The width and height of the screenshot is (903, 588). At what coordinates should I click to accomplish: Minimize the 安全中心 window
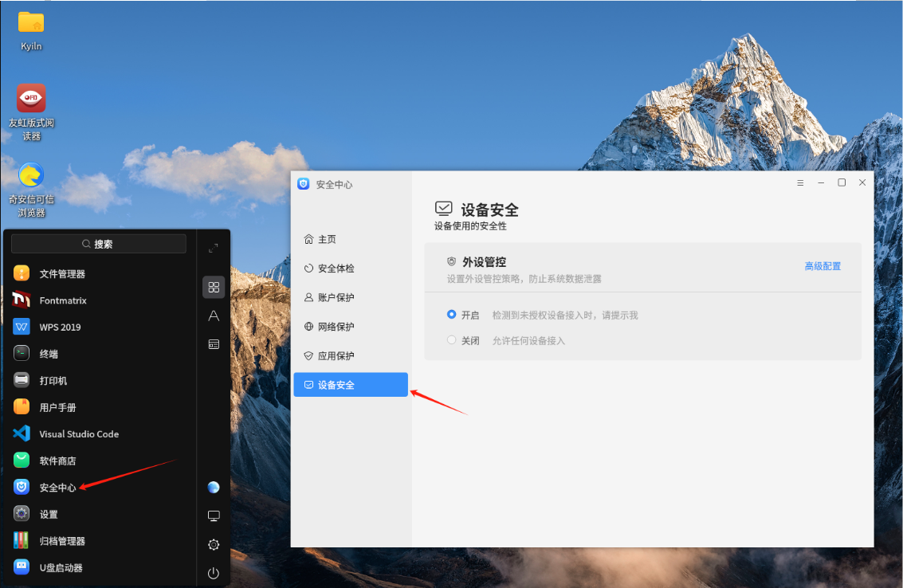[x=821, y=182]
